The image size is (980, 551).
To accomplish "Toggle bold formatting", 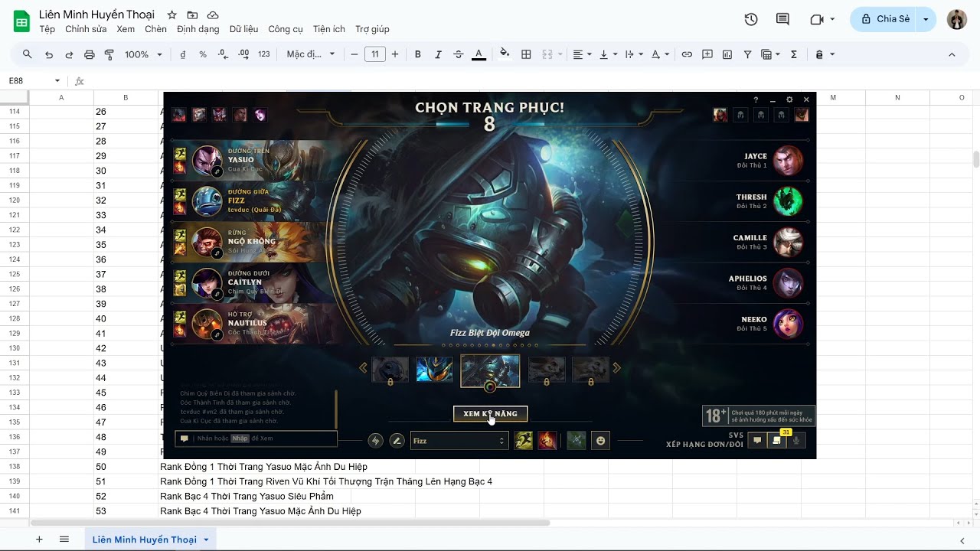I will [x=418, y=54].
